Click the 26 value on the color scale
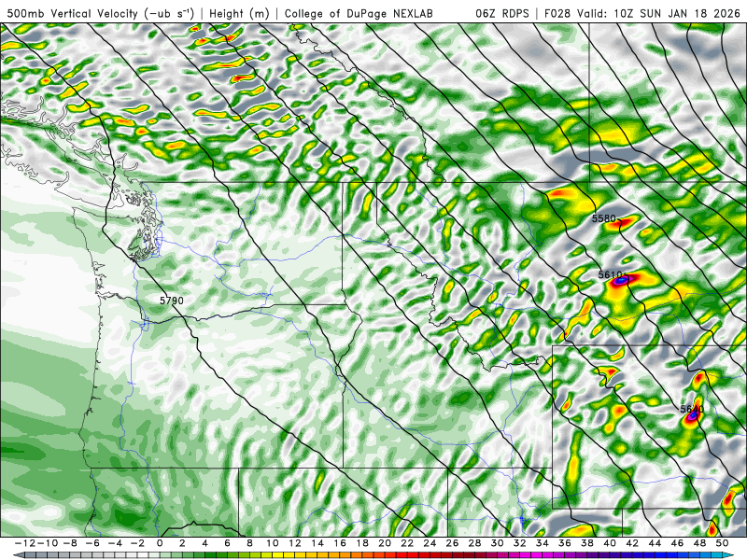The image size is (747, 560). click(x=452, y=543)
